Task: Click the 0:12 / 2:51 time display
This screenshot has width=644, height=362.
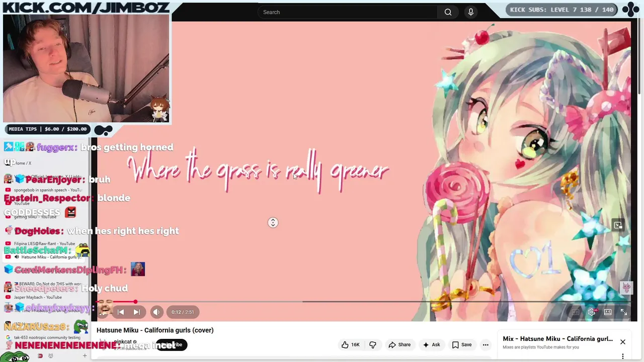Action: click(183, 312)
